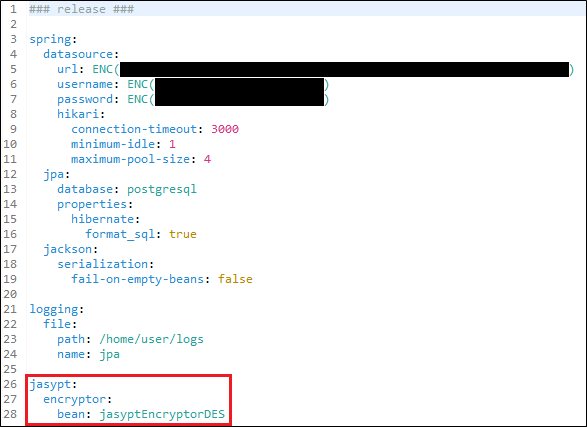The image size is (587, 427).
Task: Select the 'jasyptEncryptorDES' value
Action: click(162, 415)
